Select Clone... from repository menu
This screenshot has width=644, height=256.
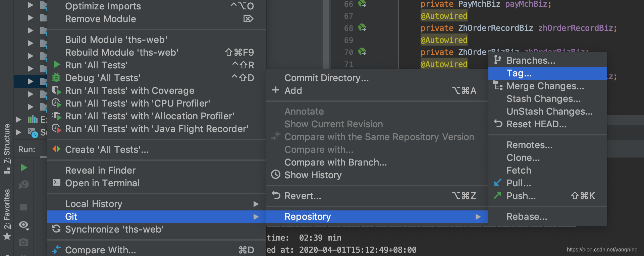point(547,157)
